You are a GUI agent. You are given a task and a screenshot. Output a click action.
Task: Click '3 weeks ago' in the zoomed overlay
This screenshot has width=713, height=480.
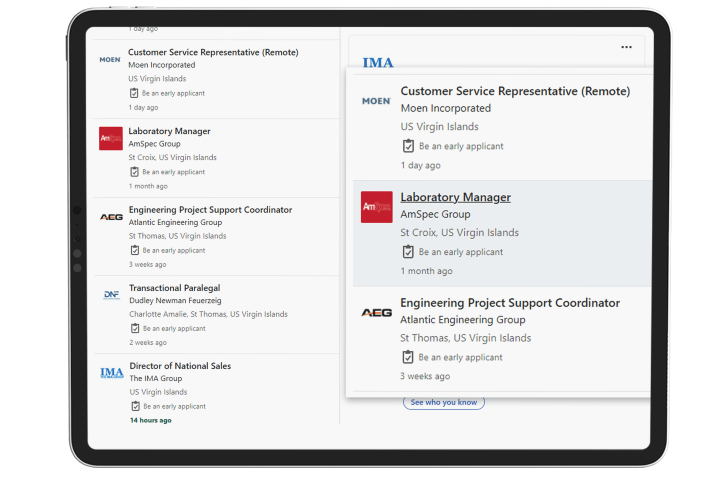tap(425, 376)
